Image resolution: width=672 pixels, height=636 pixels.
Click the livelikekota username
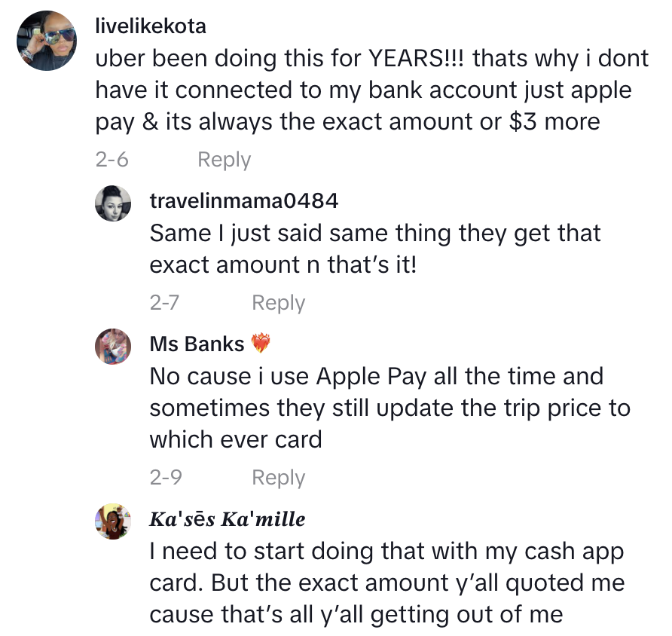[x=151, y=26]
